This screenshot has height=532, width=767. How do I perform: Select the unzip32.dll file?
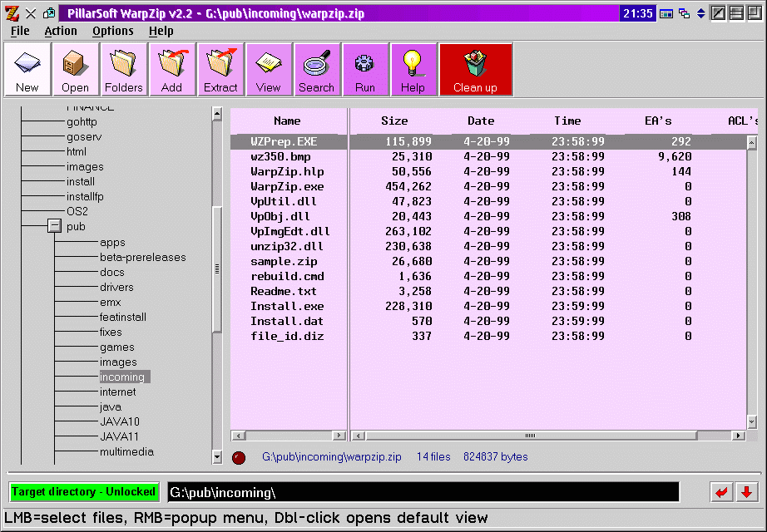click(287, 246)
